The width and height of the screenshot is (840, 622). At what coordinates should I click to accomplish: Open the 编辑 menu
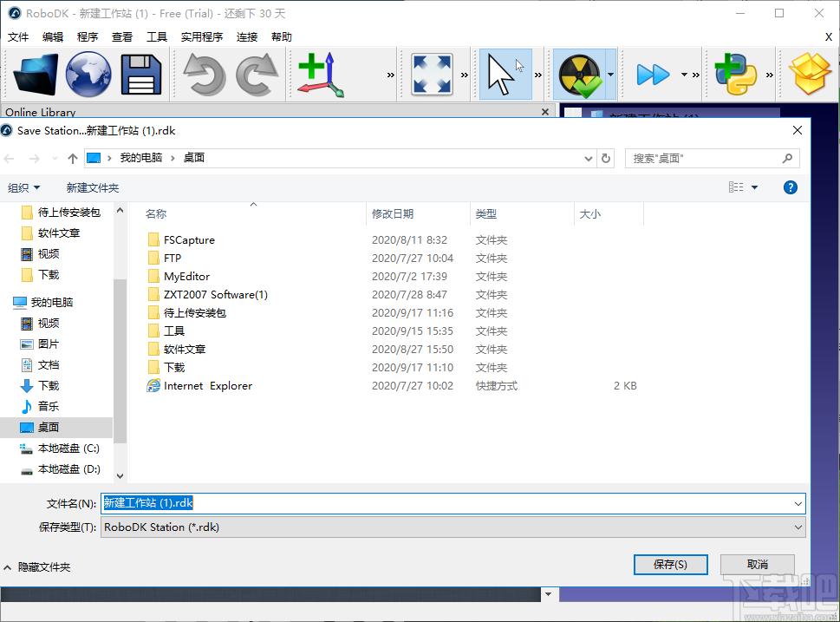[x=53, y=37]
